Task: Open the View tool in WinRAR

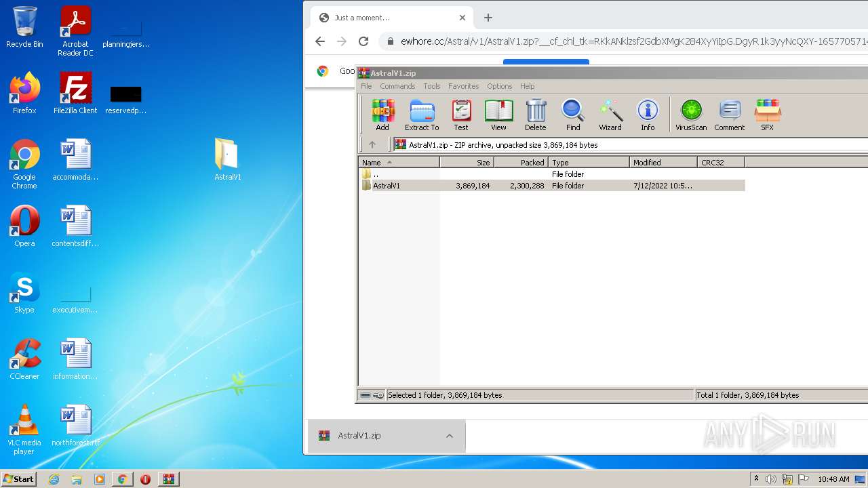Action: tap(498, 115)
